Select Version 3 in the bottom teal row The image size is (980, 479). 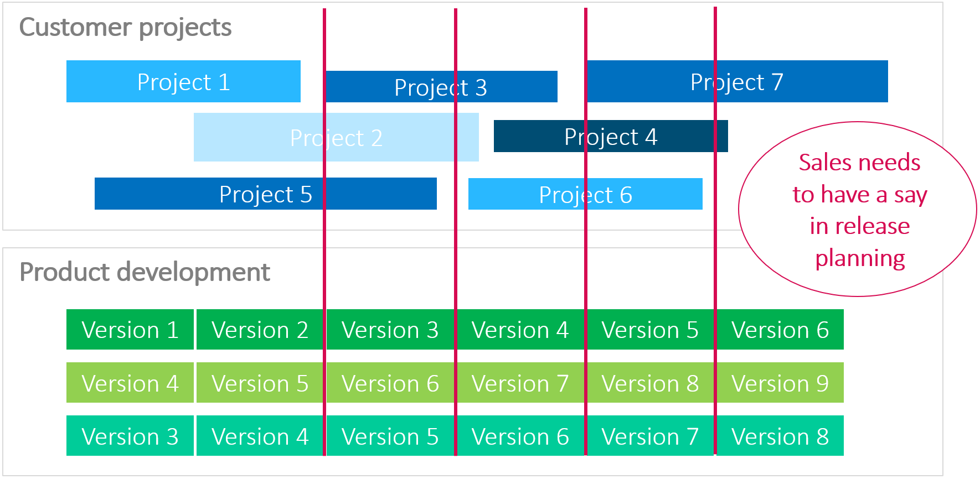130,436
